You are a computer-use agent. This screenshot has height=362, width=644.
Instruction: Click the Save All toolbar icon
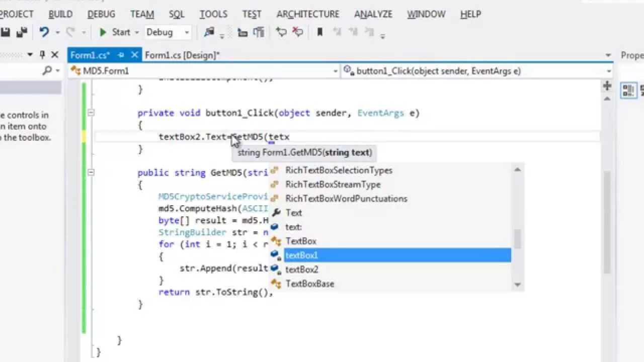tap(22, 32)
